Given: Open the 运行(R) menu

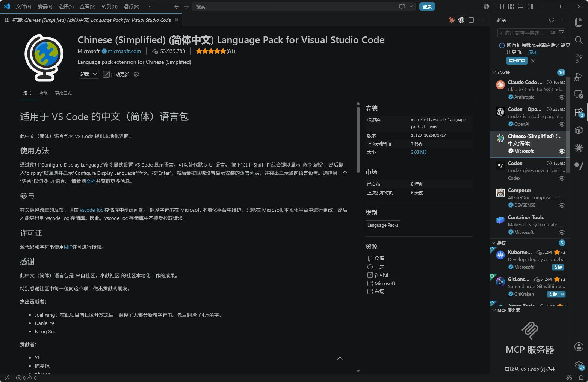Looking at the screenshot, I should (x=131, y=6).
